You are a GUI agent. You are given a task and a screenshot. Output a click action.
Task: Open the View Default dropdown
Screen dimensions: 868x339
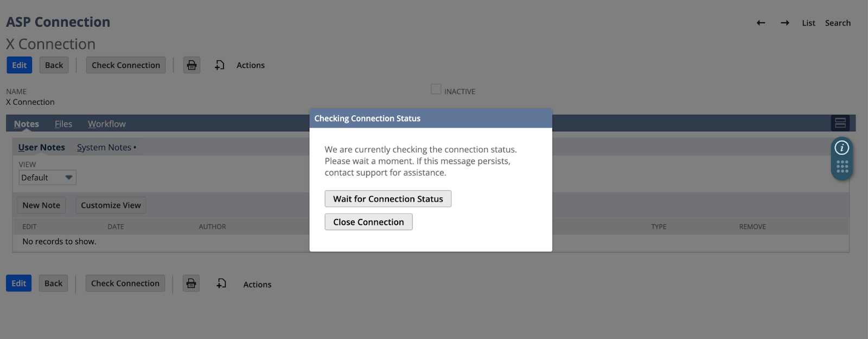point(48,178)
